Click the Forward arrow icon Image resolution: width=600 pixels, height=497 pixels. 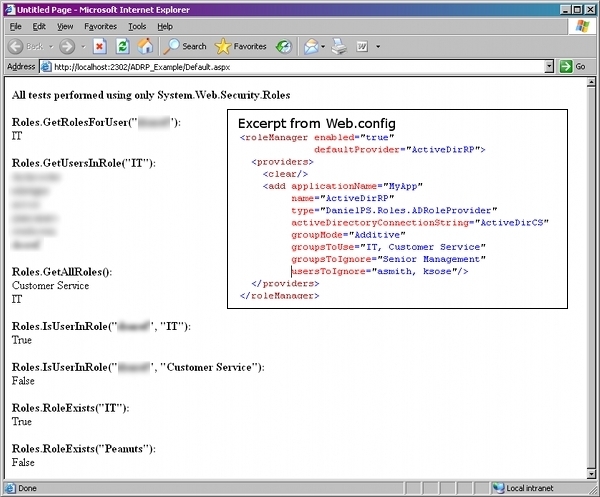coord(67,47)
